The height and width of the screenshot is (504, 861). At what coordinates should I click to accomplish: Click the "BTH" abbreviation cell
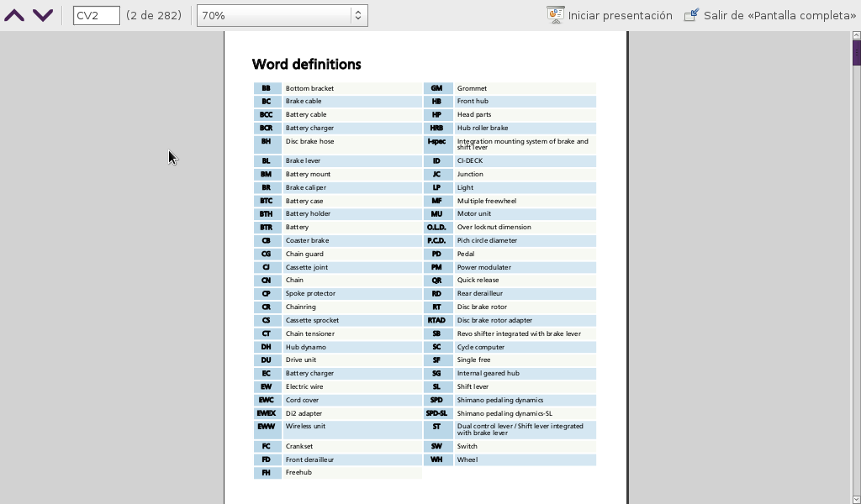(267, 214)
